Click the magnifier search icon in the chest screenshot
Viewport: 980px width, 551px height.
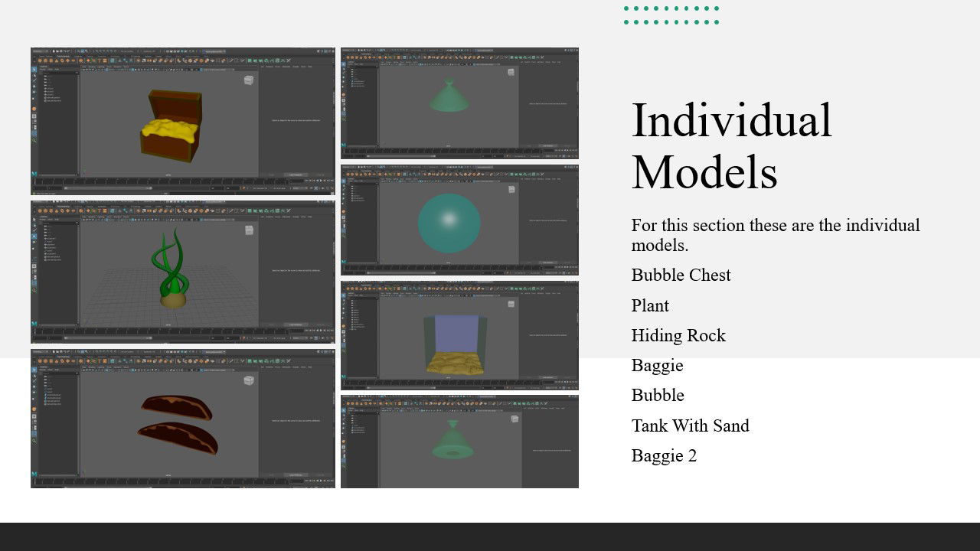click(34, 140)
